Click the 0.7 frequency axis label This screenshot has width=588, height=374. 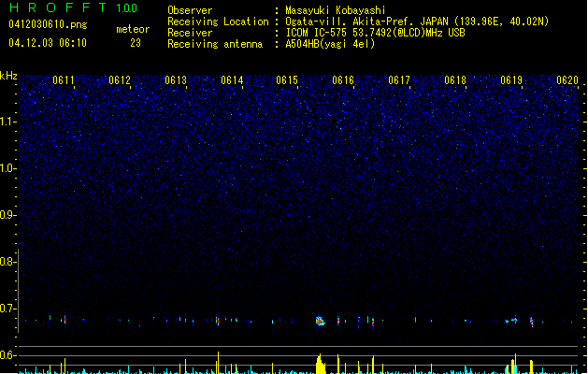tap(8, 309)
